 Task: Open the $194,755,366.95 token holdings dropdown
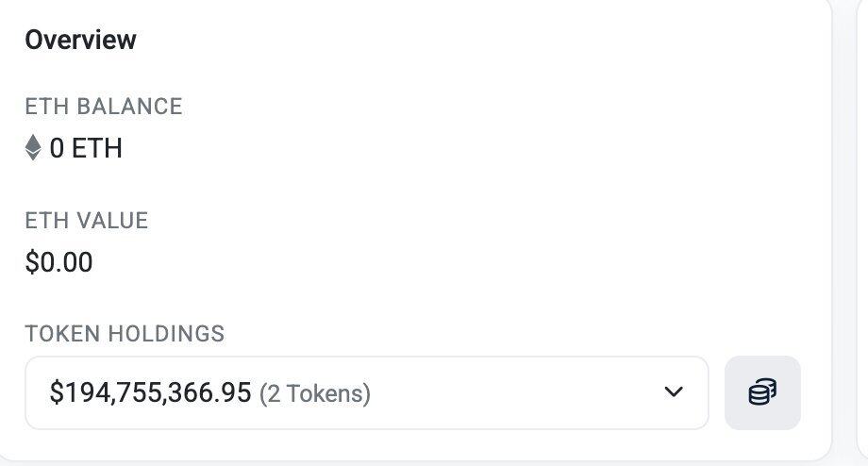(x=366, y=392)
